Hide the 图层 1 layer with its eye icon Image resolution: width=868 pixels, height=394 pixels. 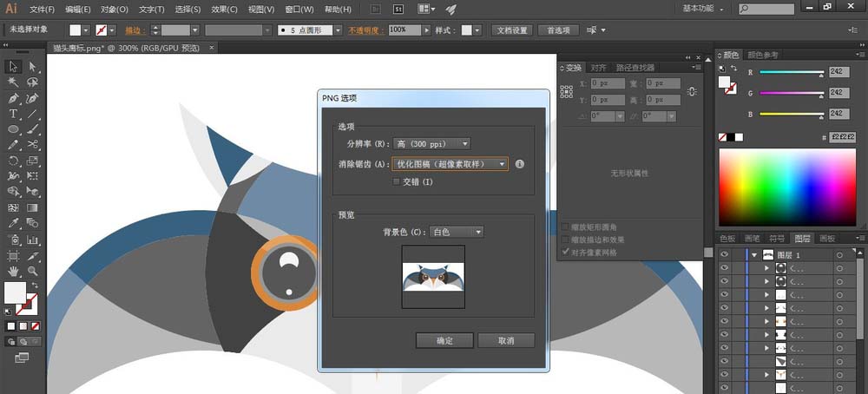(x=724, y=254)
